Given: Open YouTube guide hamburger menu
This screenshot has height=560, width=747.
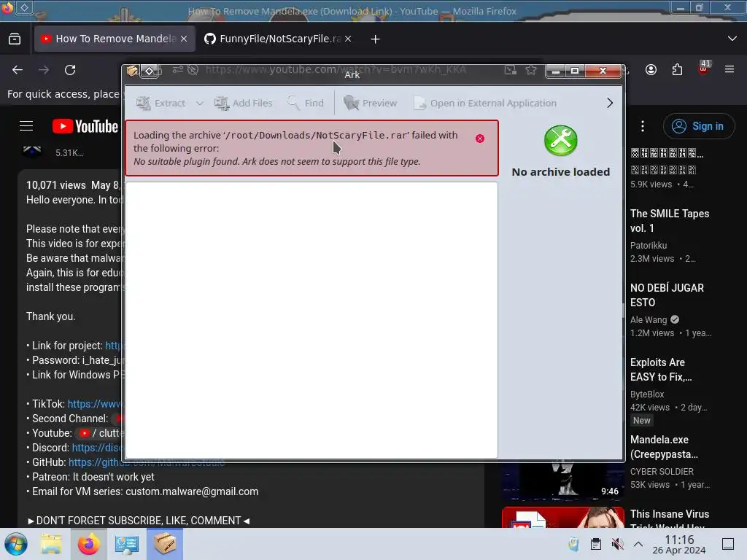Looking at the screenshot, I should coord(26,126).
